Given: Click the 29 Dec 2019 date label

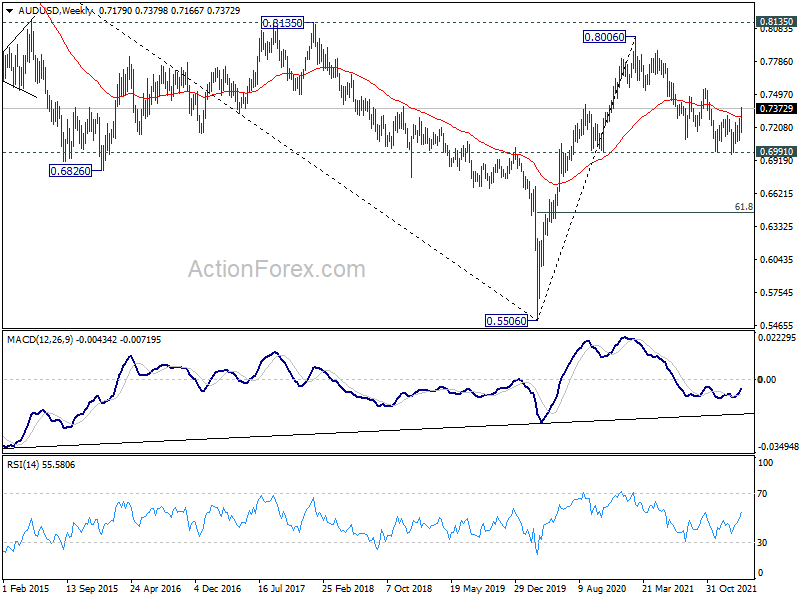Looking at the screenshot, I should click(540, 588).
